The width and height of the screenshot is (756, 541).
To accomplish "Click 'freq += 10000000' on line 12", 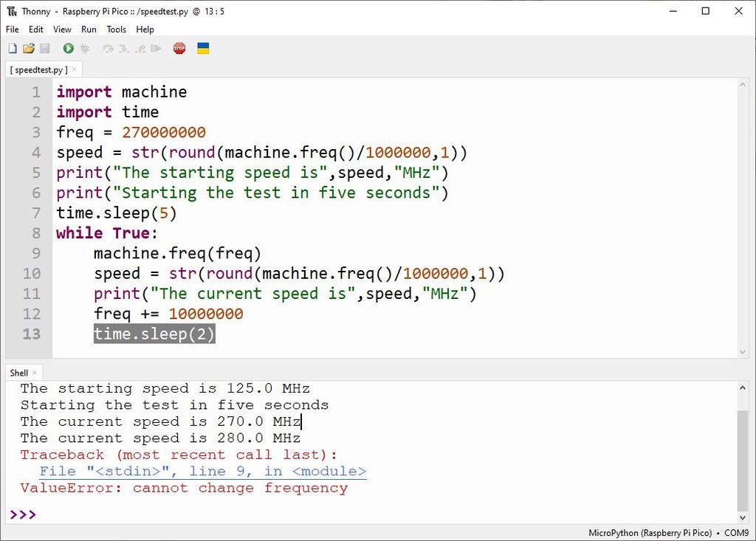I will [x=168, y=314].
